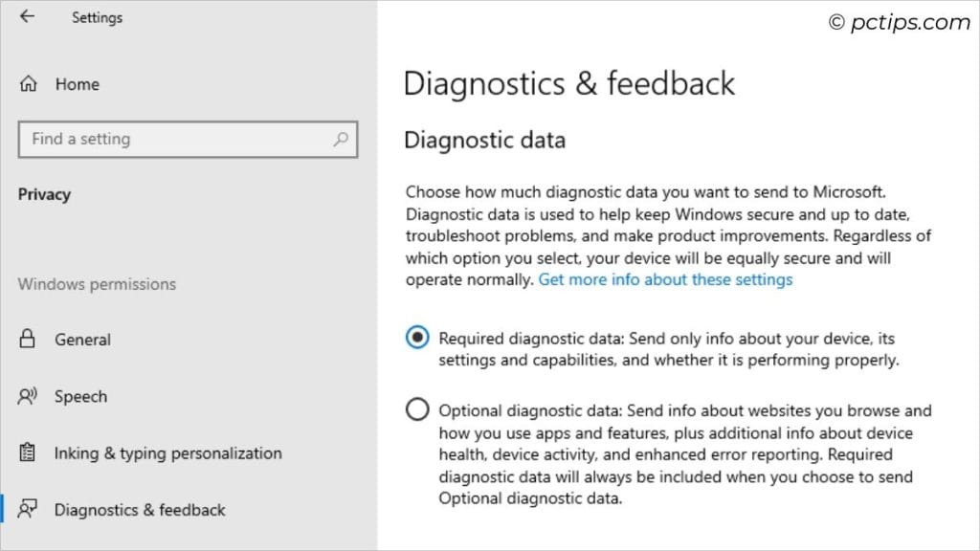Navigate to Home in the sidebar
The width and height of the screenshot is (980, 551).
78,84
